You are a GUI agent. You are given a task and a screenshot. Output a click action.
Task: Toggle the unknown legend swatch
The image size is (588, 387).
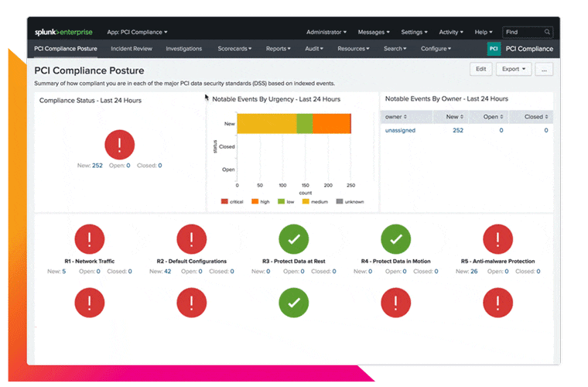tap(340, 202)
